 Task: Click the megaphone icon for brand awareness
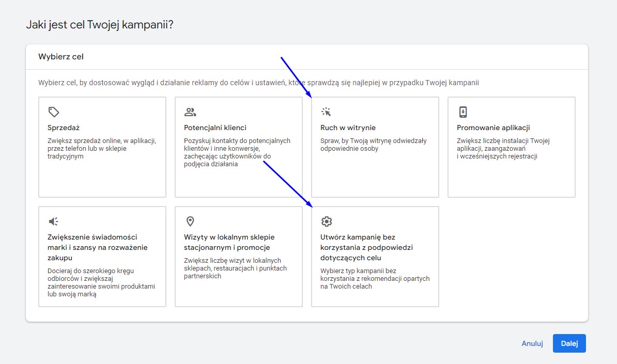(54, 221)
